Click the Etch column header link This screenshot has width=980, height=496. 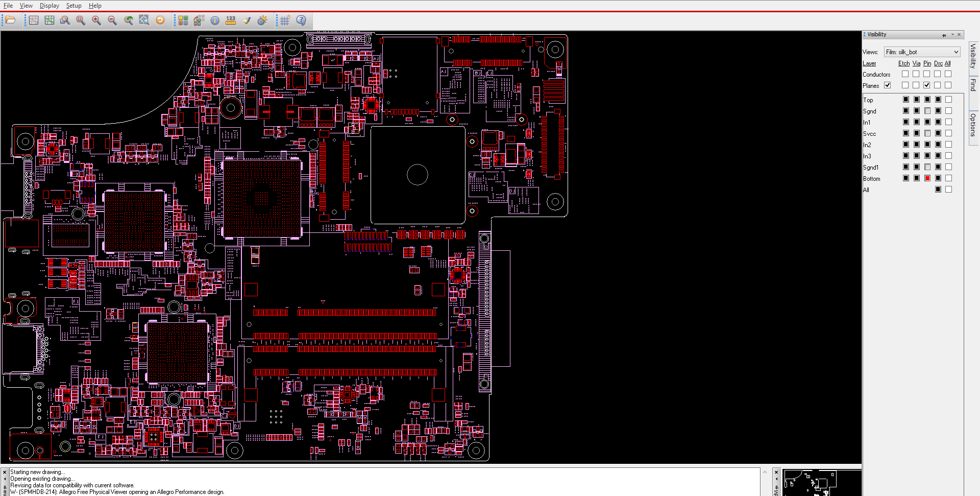pyautogui.click(x=903, y=63)
